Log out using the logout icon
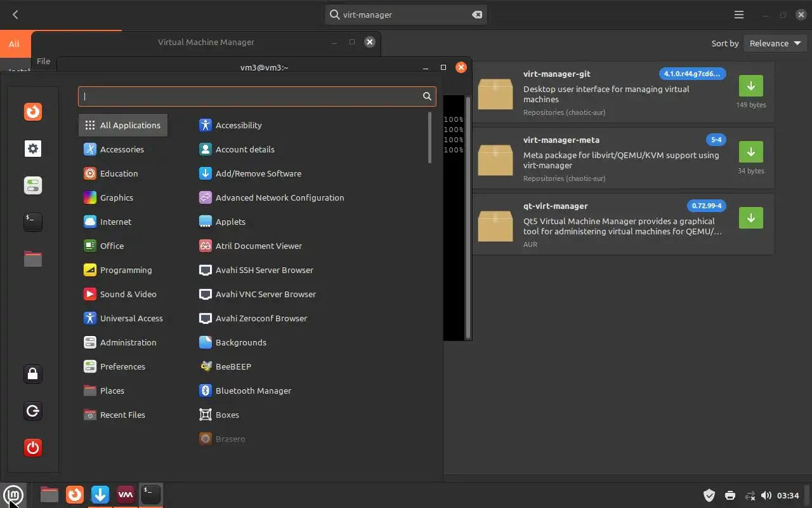Screen dimensions: 812x508 pyautogui.click(x=33, y=411)
